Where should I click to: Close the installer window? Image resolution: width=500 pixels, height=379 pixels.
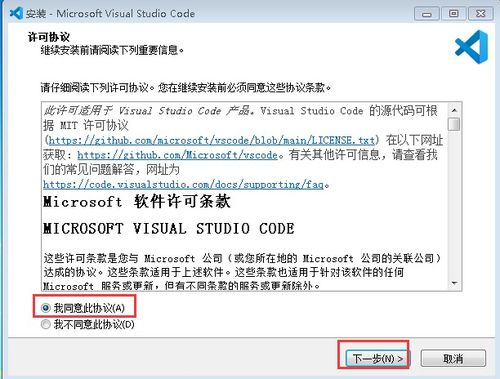tap(481, 14)
